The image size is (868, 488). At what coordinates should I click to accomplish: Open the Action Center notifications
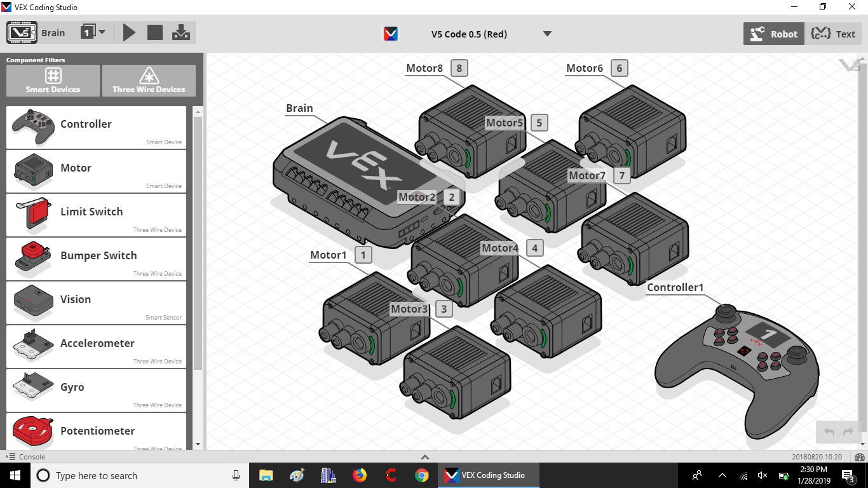(848, 475)
